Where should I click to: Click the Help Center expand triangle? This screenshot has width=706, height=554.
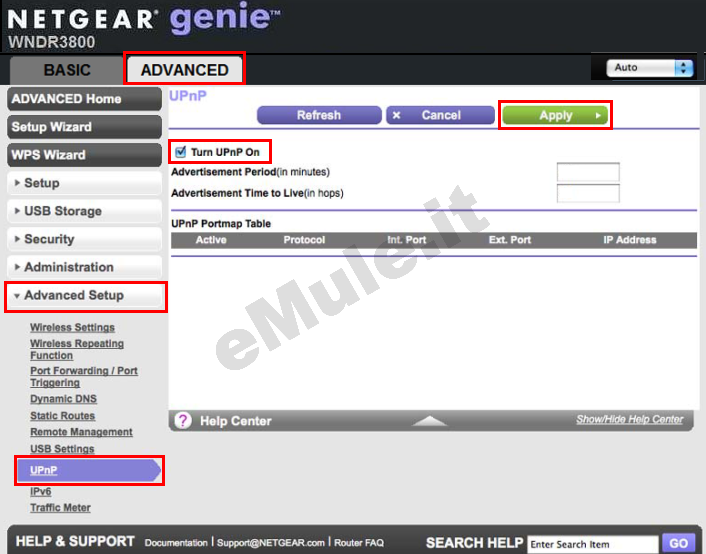click(x=430, y=421)
